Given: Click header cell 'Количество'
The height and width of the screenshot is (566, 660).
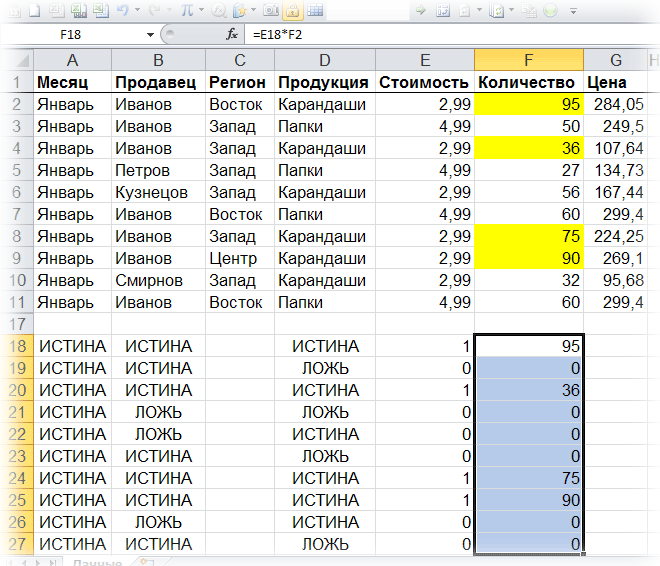Looking at the screenshot, I should 529,82.
